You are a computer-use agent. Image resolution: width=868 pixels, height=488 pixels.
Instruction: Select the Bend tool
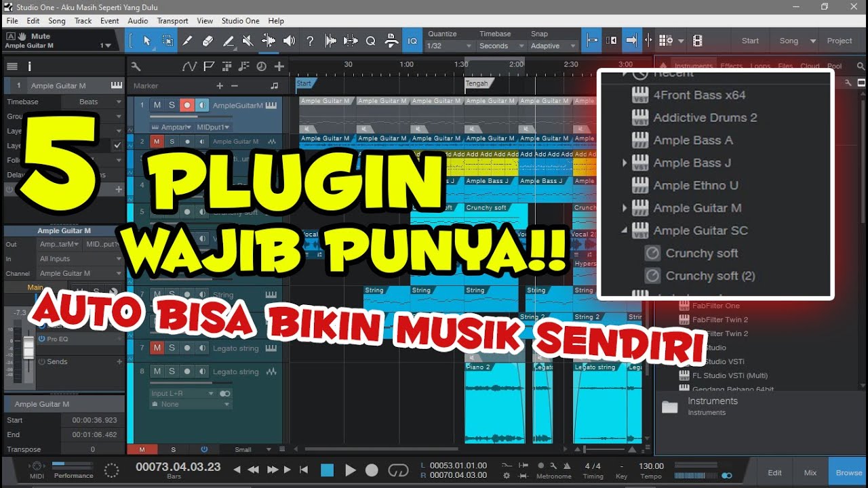coord(269,41)
